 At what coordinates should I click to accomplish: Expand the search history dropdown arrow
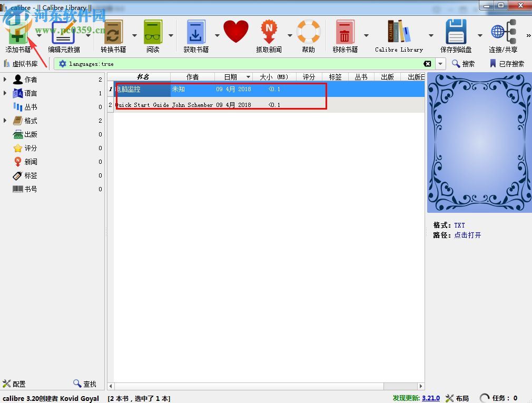441,63
